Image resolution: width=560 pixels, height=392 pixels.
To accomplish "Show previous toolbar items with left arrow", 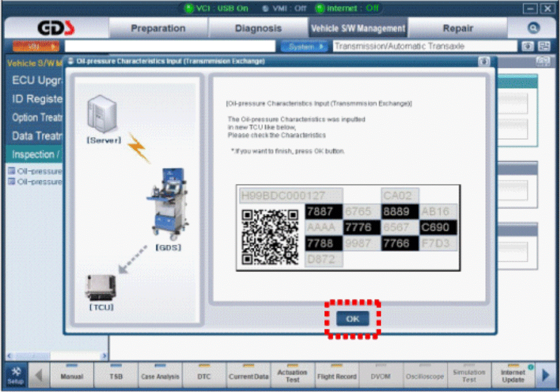I will pos(38,375).
